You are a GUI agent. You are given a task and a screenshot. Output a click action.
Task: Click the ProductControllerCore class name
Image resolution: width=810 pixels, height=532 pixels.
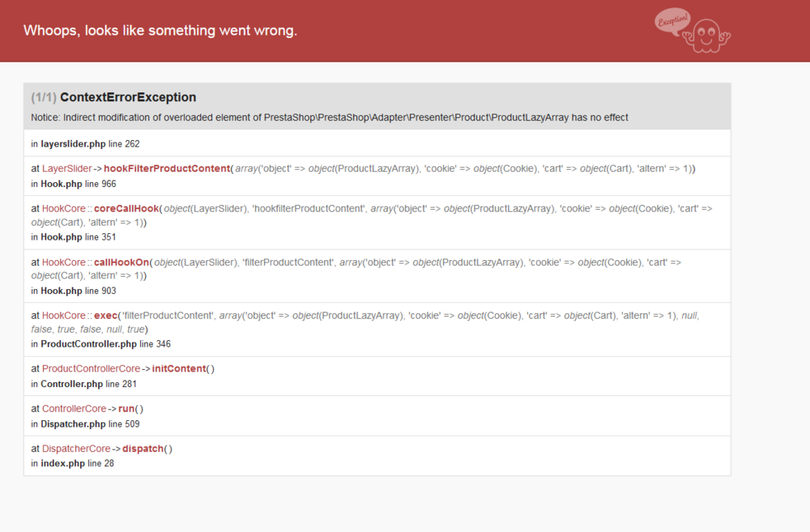(x=91, y=368)
